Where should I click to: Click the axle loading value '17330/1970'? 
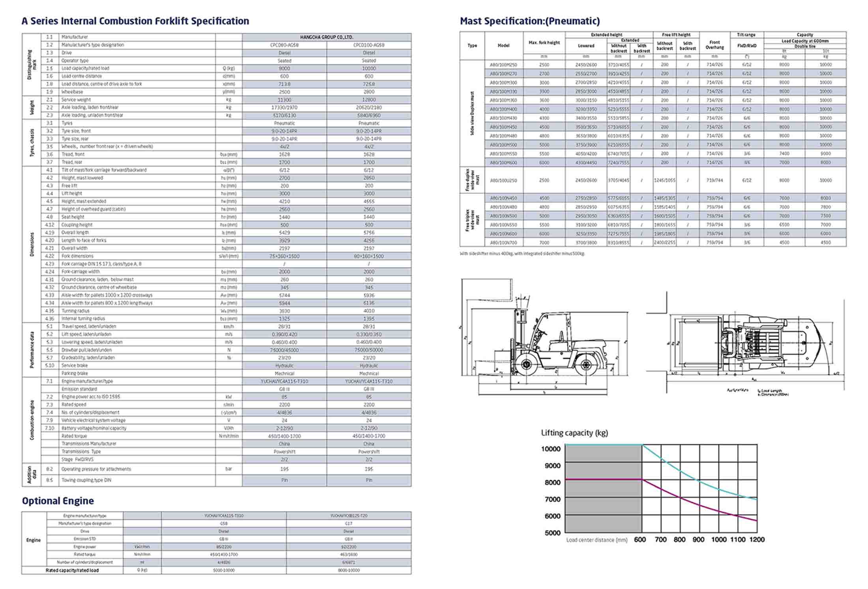point(284,108)
